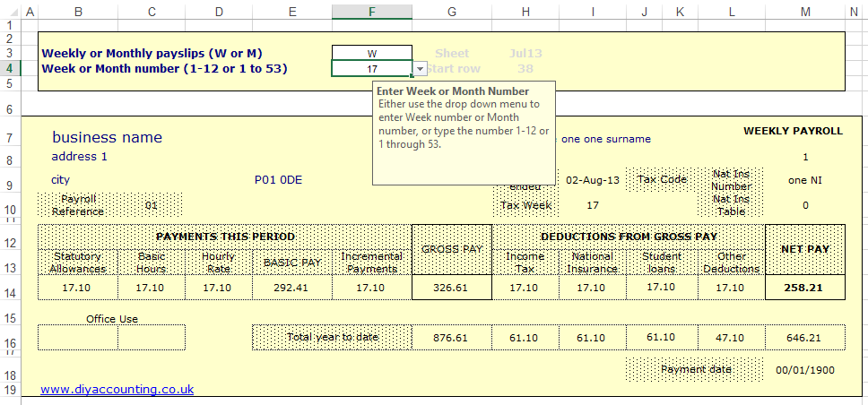
Task: Click the payment date value 00/01/1900
Action: (x=804, y=369)
